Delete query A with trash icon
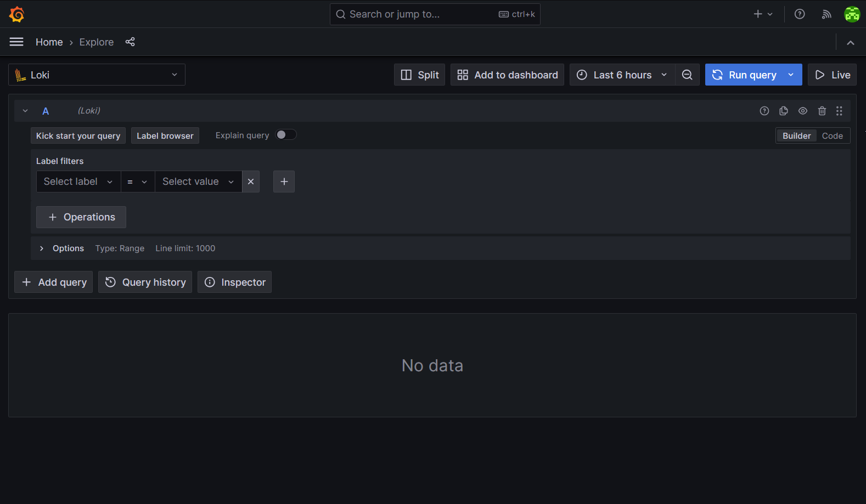 coord(822,111)
